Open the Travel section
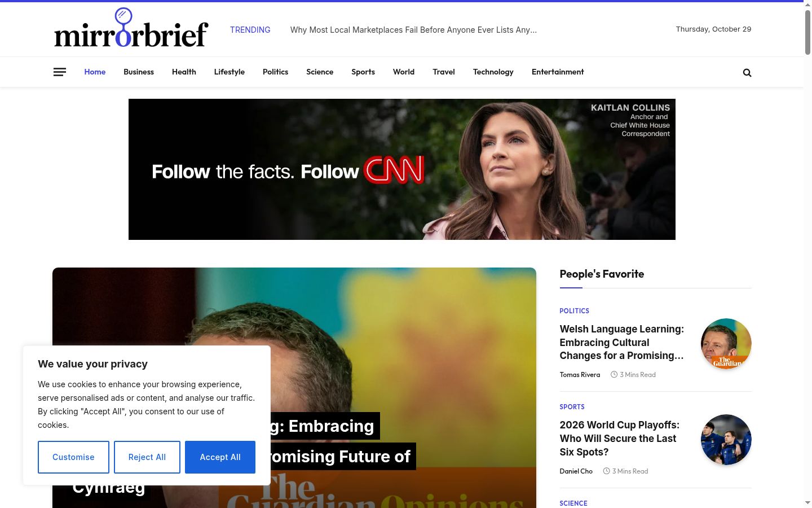Viewport: 812px width, 508px height. coord(444,72)
